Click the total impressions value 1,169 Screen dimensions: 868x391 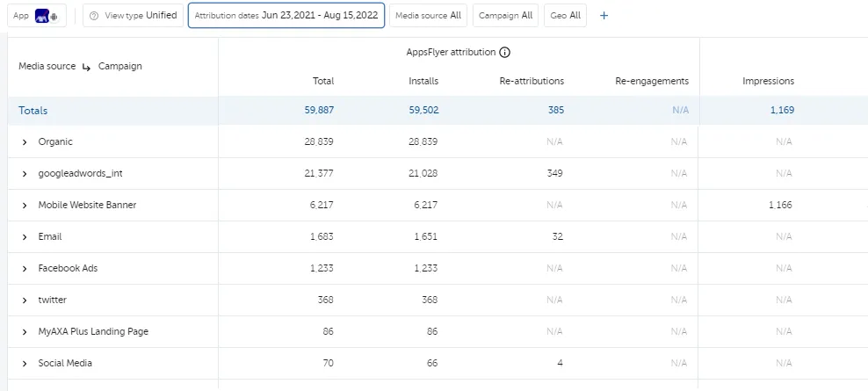tap(782, 110)
